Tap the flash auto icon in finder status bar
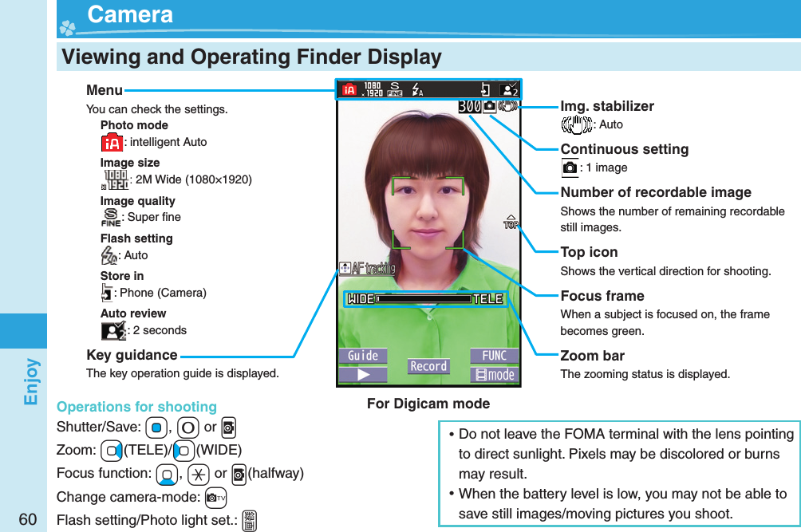801x532 pixels. [417, 89]
